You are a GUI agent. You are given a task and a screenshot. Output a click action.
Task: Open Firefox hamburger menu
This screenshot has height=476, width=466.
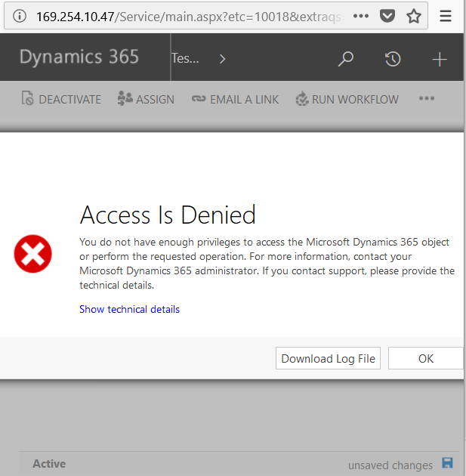(x=446, y=16)
